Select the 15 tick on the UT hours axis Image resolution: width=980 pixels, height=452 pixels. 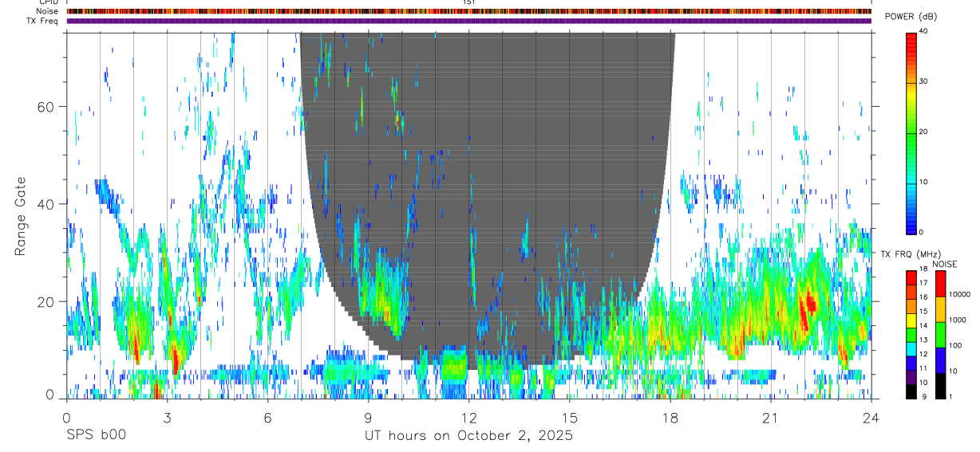[570, 418]
